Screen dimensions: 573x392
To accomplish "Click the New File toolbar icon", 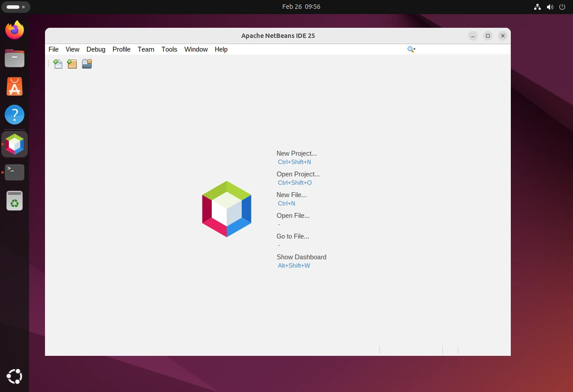I will [58, 64].
